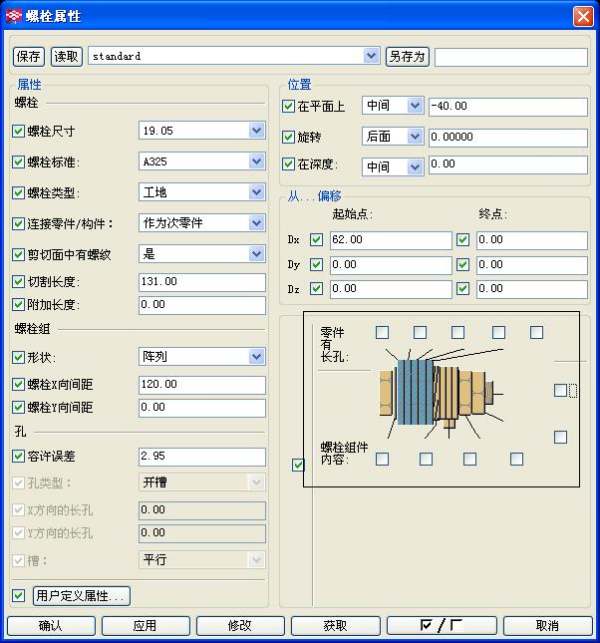Open the 螺栓标准 A325 dropdown

coord(256,160)
